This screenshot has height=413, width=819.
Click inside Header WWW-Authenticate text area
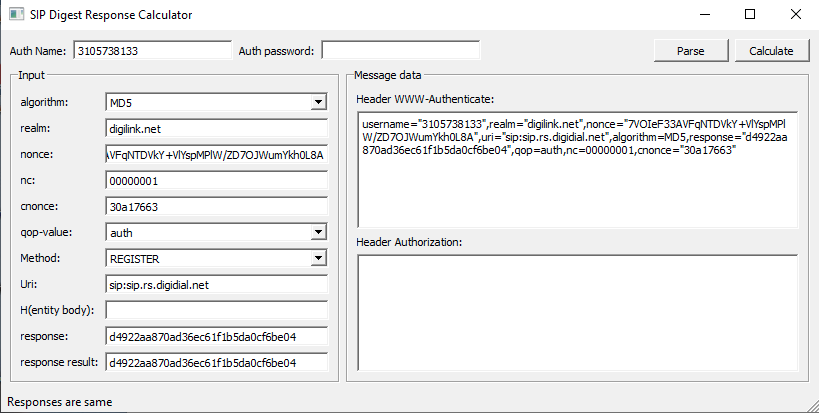pyautogui.click(x=578, y=170)
